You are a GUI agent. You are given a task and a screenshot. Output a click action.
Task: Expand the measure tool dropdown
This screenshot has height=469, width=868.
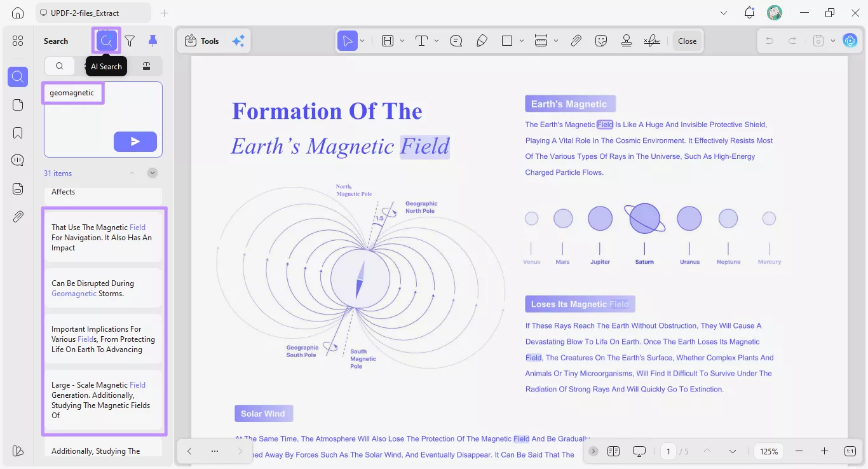(x=556, y=41)
